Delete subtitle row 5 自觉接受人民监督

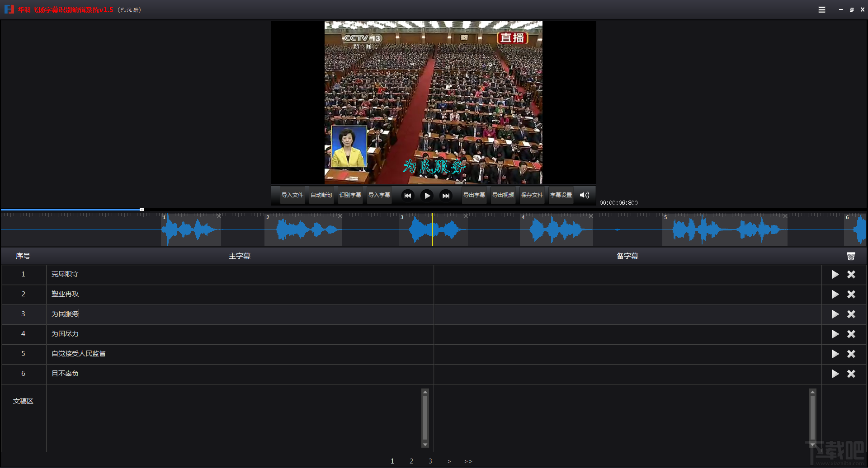[851, 354]
